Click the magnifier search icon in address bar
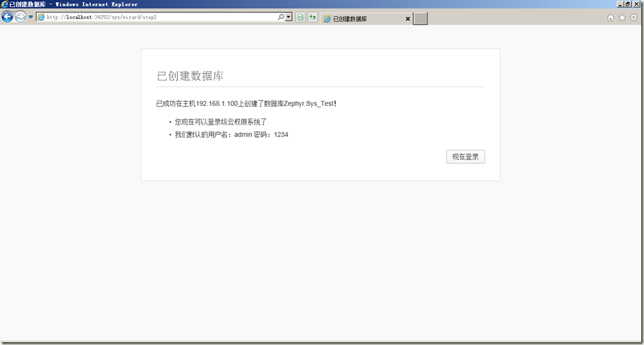Viewport: 644px width, 345px height. (x=281, y=17)
